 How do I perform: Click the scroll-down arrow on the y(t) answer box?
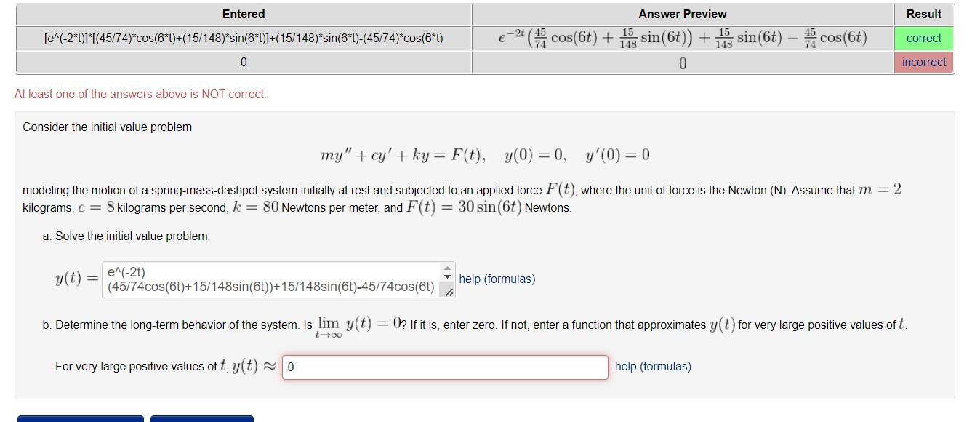point(446,279)
